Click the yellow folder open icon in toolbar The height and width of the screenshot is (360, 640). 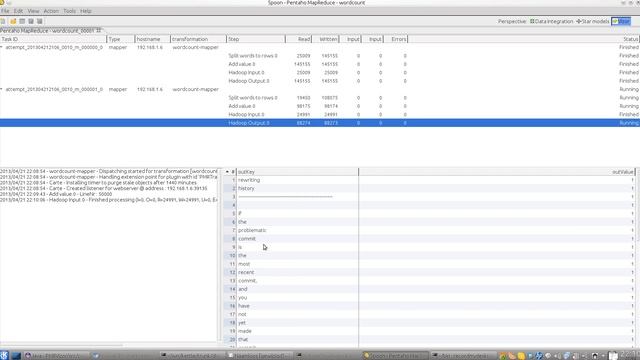pos(13,21)
